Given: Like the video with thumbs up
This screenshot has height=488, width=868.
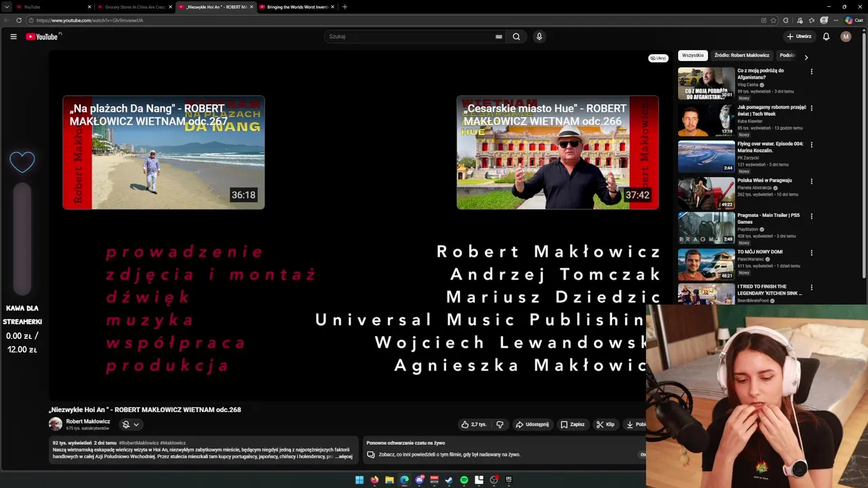Looking at the screenshot, I should (474, 424).
